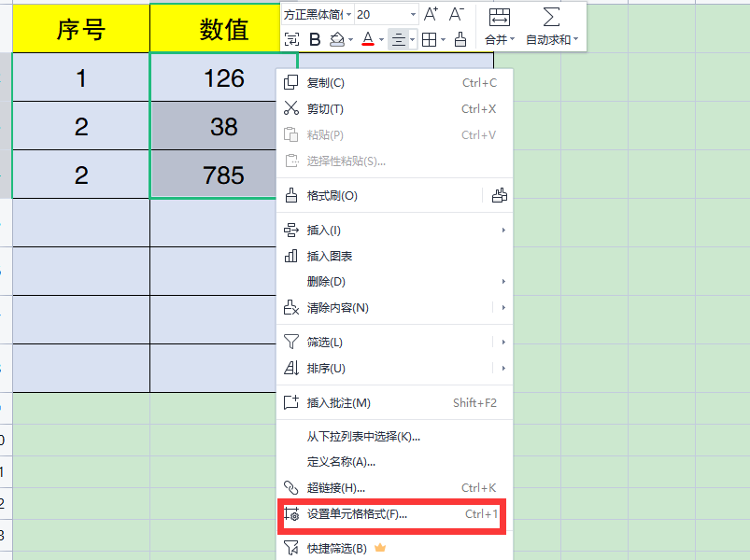Choose 插入图表 from the context menu
Viewport: 750px width, 560px height.
click(x=394, y=256)
